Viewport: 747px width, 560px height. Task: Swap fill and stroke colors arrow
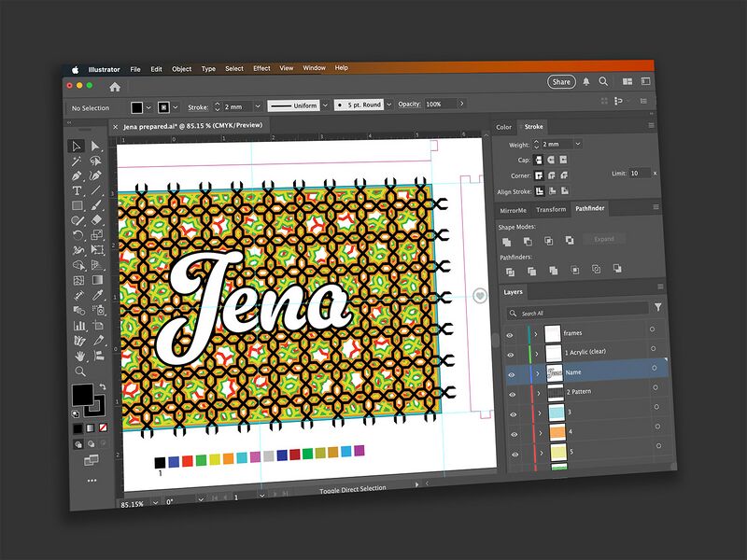pos(102,386)
